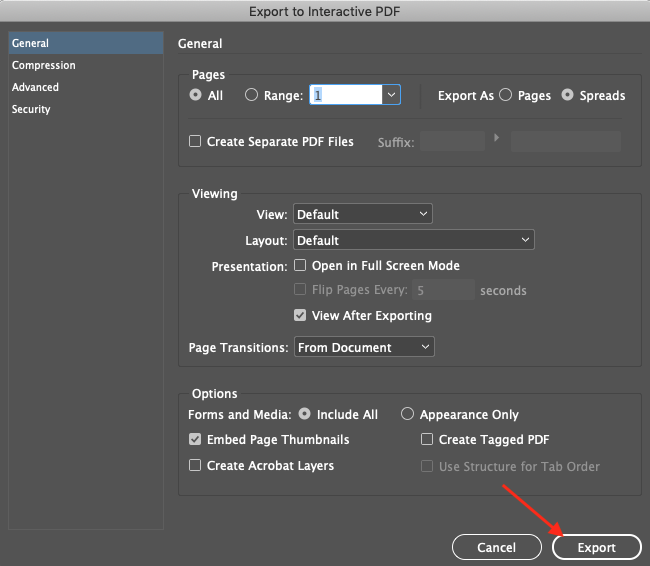Disable Embed Page Thumbnails
This screenshot has height=566, width=650.
(x=195, y=440)
